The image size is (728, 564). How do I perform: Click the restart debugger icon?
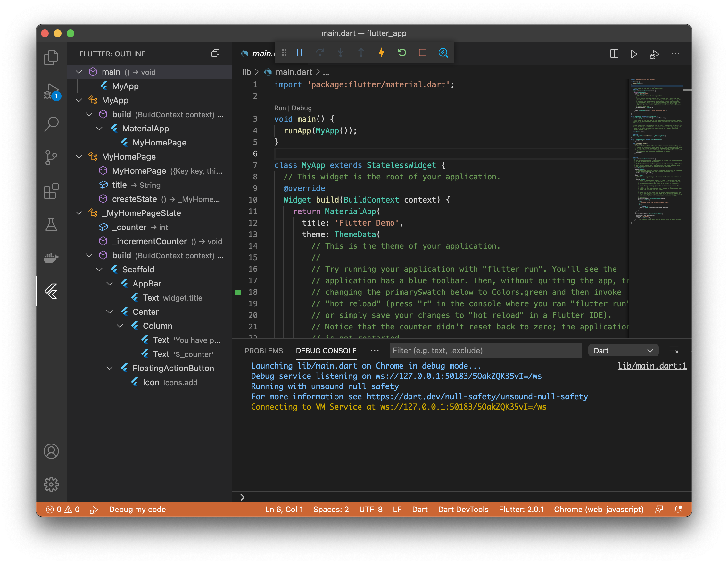click(402, 53)
